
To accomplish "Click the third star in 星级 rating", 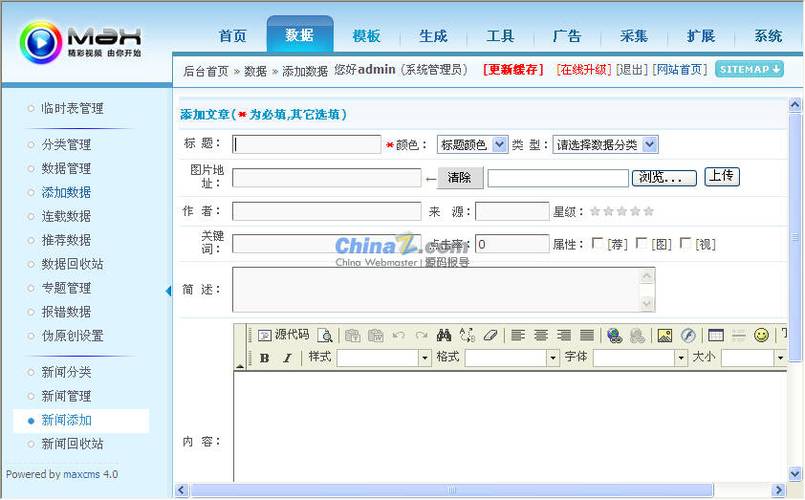I will pos(622,211).
